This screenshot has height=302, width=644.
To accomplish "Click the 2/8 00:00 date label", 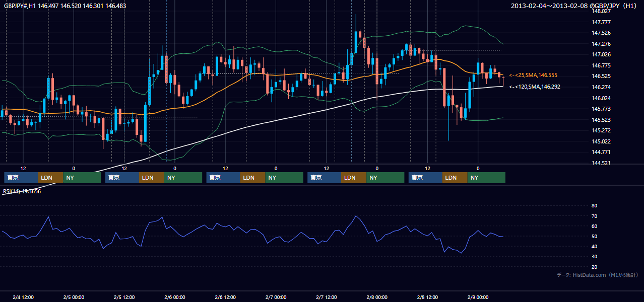I will (377, 297).
